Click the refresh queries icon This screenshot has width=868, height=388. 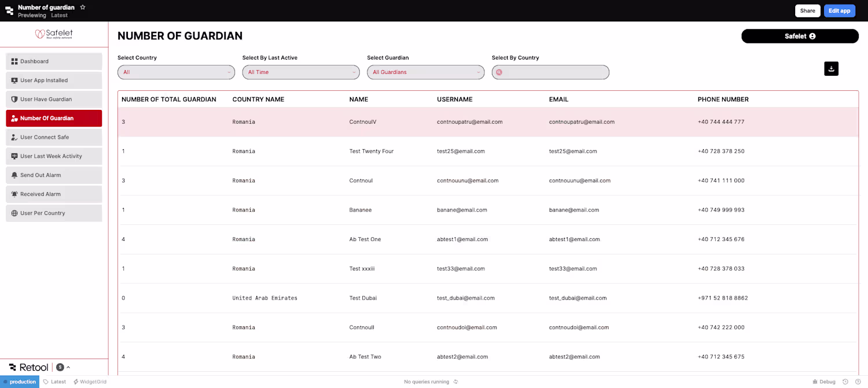coord(456,382)
